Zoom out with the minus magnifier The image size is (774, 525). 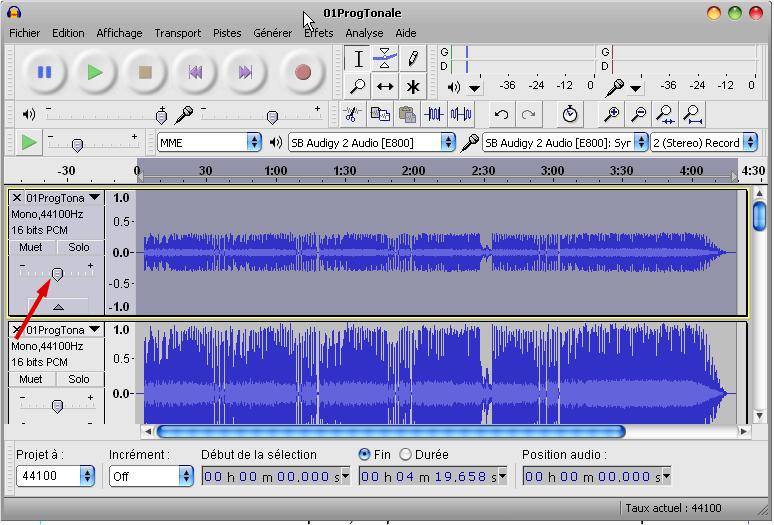639,114
